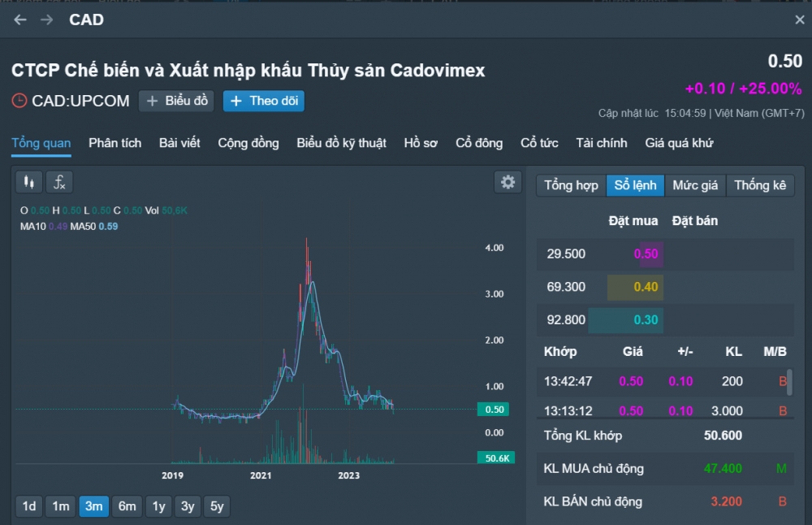The width and height of the screenshot is (812, 525).
Task: Open the indicators fx icon
Action: (x=59, y=182)
